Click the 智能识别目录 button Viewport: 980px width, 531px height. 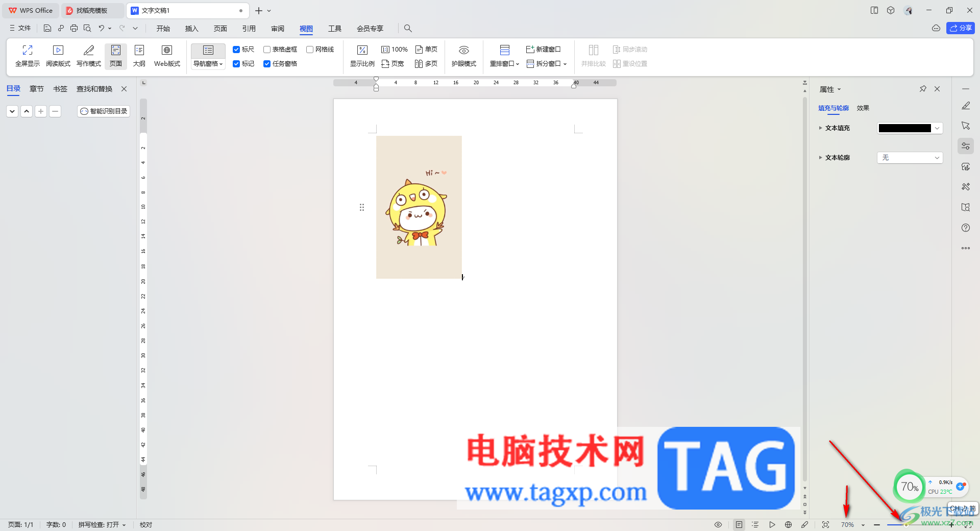tap(104, 111)
